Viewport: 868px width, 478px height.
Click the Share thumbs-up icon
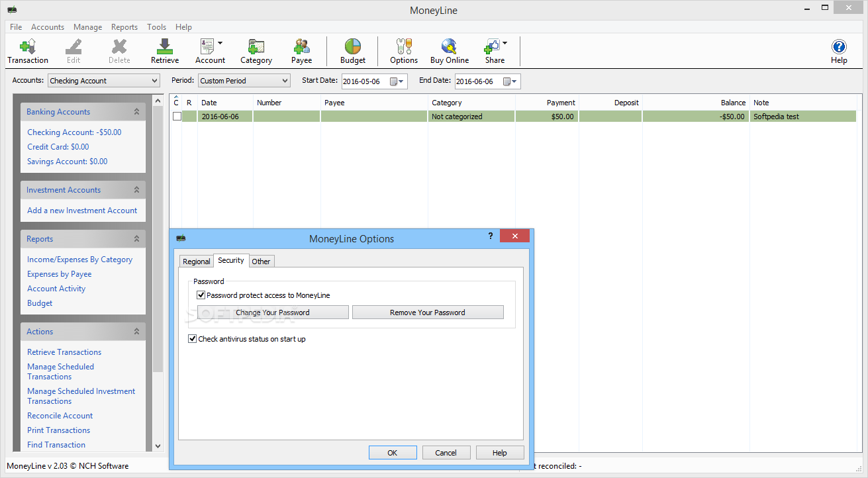(x=491, y=47)
